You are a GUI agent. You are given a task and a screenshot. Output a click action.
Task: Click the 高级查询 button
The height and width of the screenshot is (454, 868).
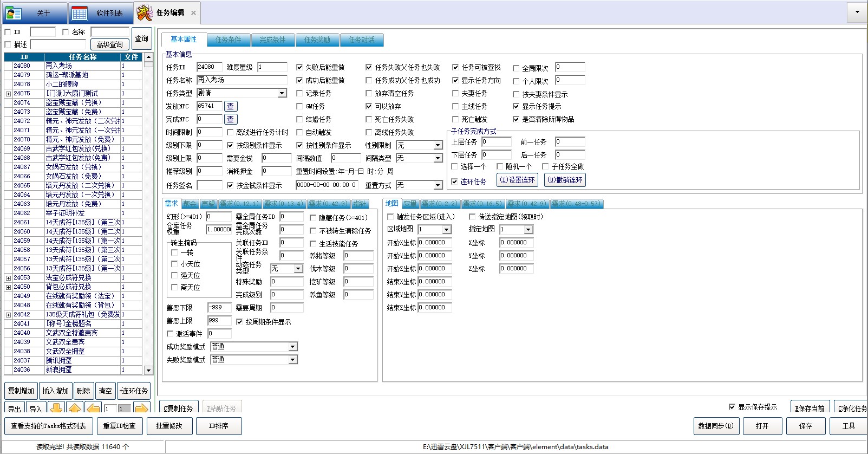tap(109, 44)
